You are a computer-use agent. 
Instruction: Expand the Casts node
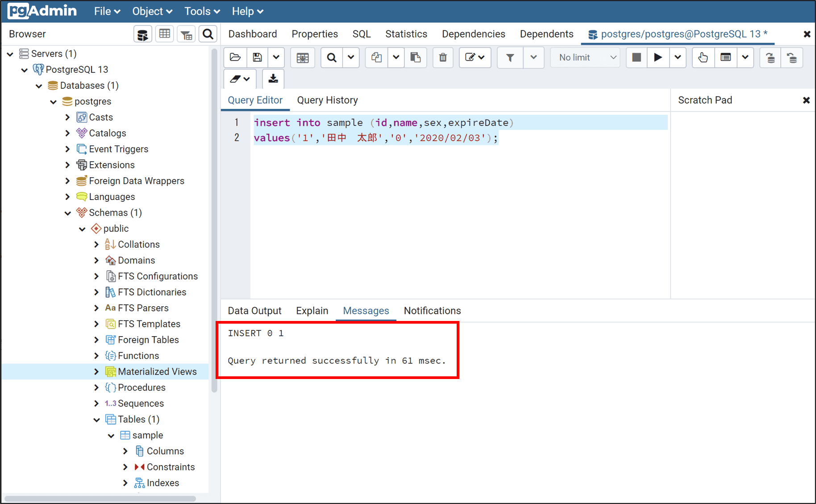coord(68,117)
